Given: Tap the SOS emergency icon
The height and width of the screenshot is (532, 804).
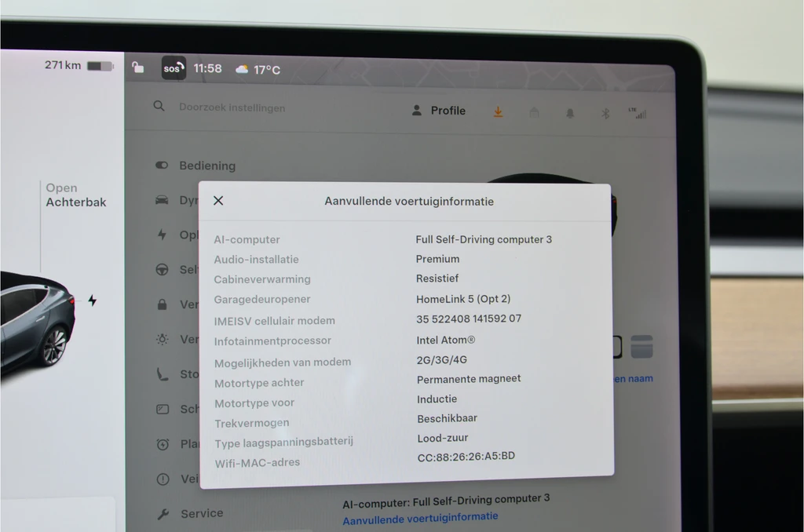Looking at the screenshot, I should [x=174, y=67].
